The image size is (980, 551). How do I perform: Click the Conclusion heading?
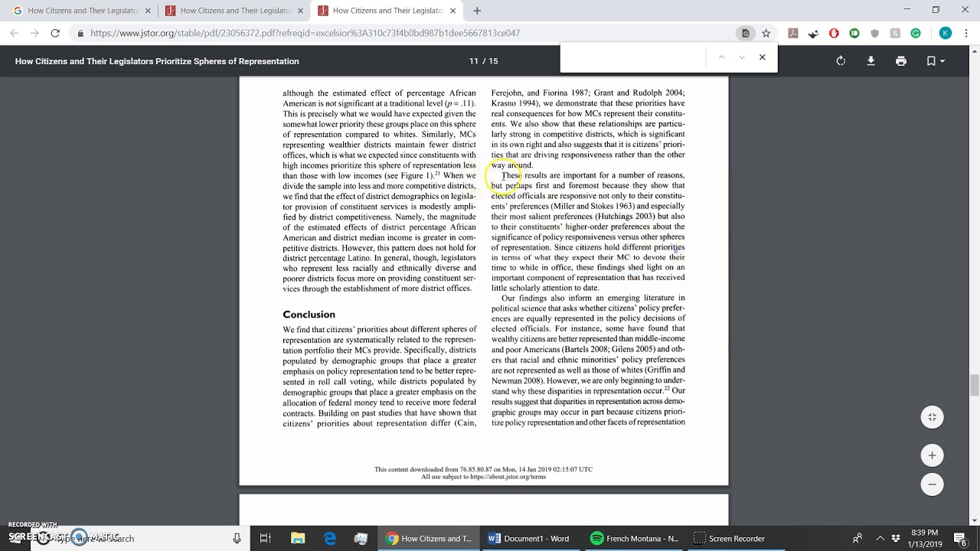(309, 315)
